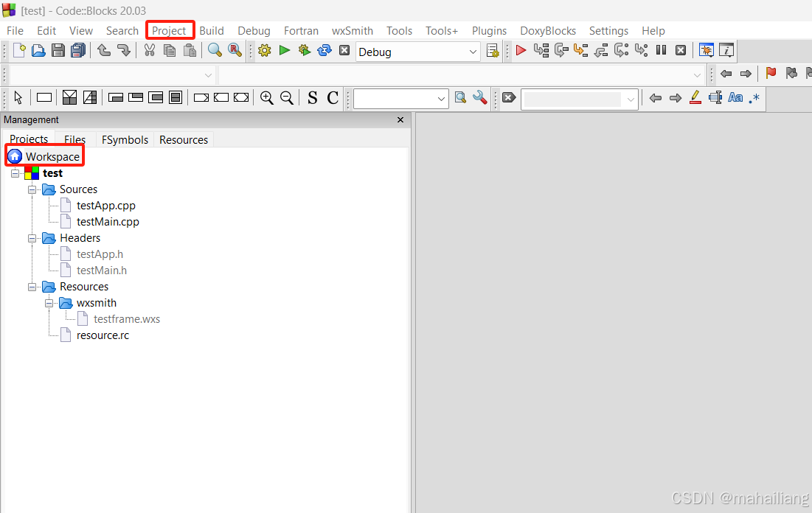
Task: Click the Nassi Shneiderman zoom out icon
Action: [x=286, y=97]
